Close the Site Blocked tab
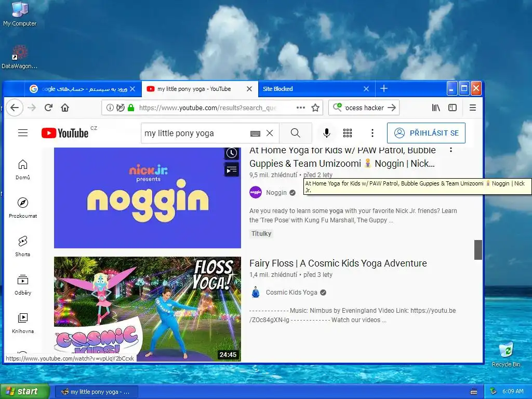Viewport: 532px width, 399px height. (x=366, y=89)
